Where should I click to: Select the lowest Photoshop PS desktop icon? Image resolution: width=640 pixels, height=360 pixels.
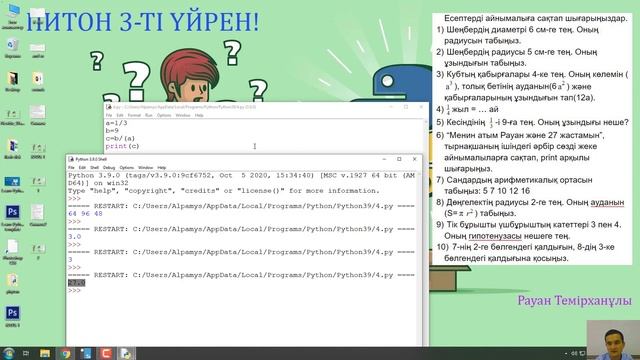(x=12, y=316)
